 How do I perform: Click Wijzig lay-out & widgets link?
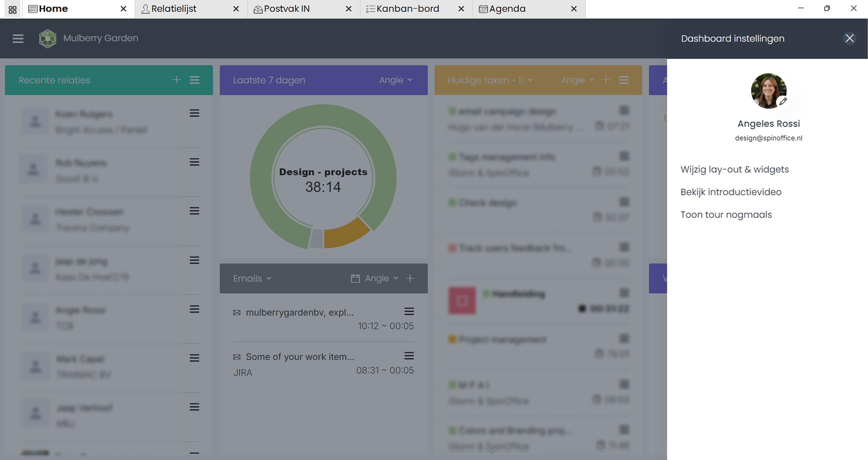[734, 169]
